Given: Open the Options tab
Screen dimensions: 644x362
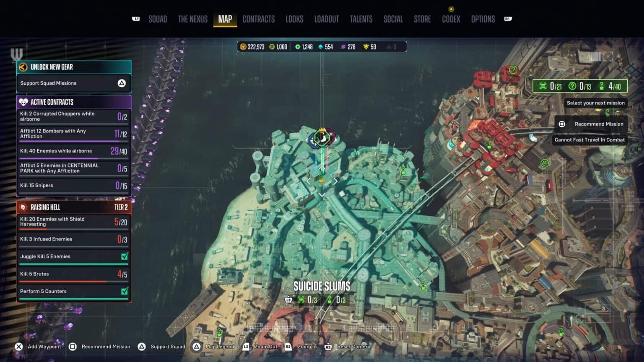Looking at the screenshot, I should 483,19.
